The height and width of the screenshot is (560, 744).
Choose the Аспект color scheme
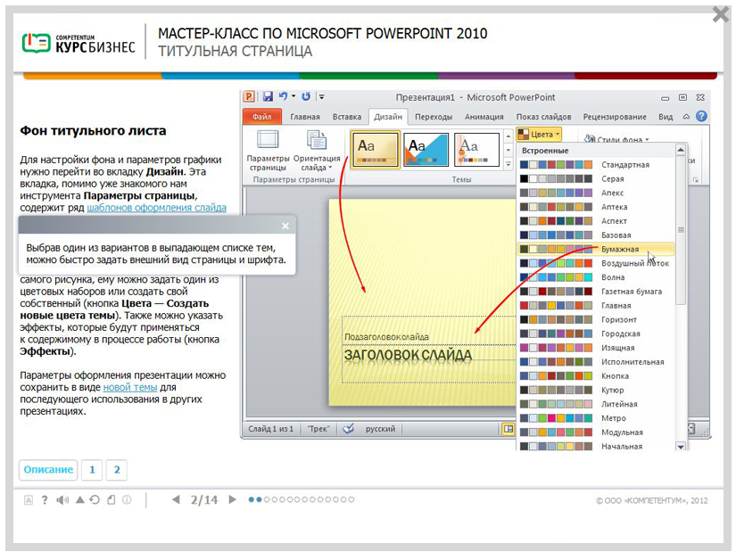[x=596, y=221]
